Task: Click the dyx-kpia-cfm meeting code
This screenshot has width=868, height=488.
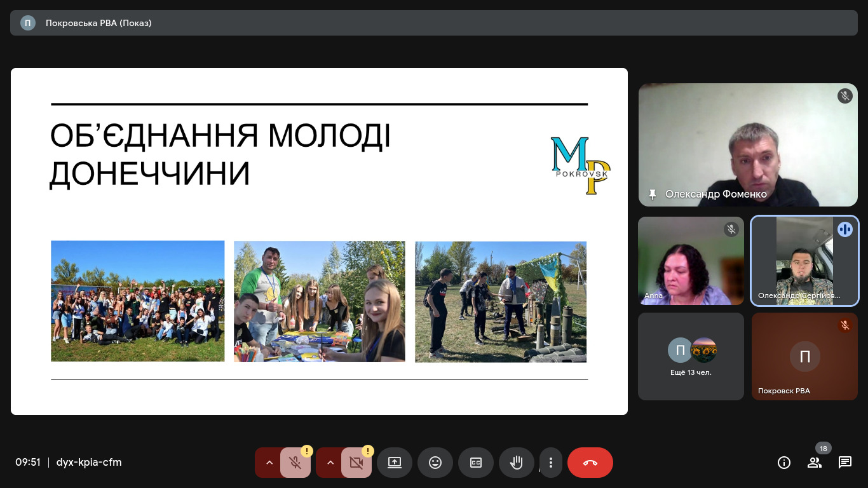Action: [89, 463]
